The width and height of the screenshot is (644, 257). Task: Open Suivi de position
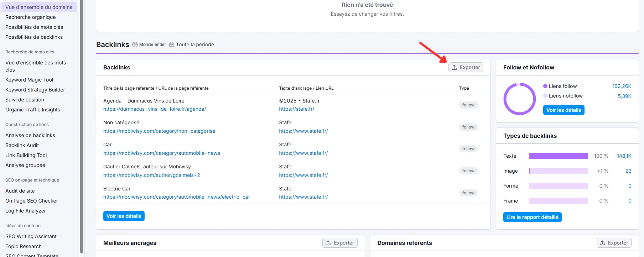coord(25,100)
